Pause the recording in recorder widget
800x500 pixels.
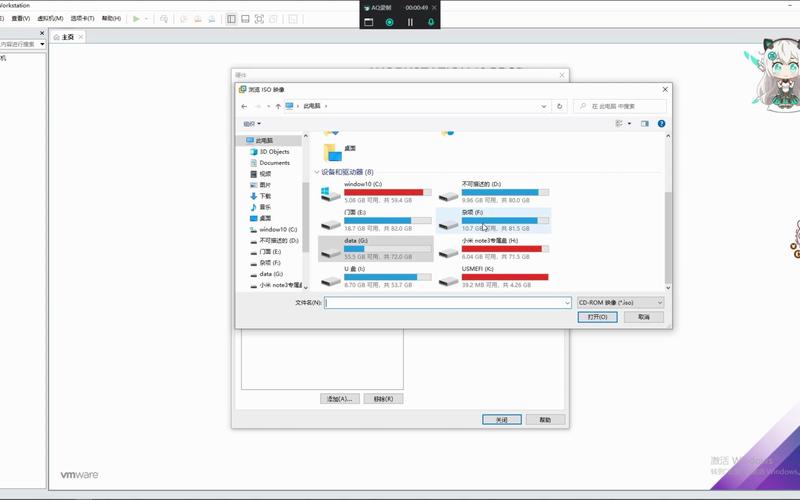coord(410,21)
